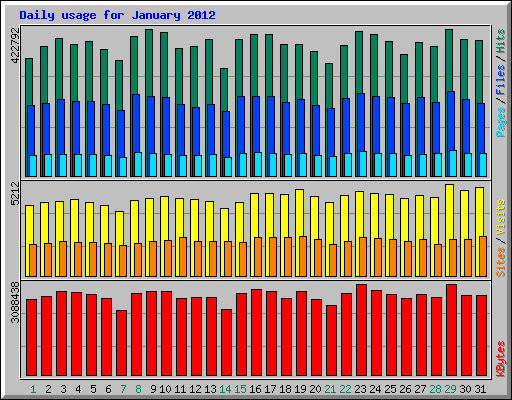Select the red KBytes bar for day 14
The height and width of the screenshot is (400, 512).
(x=226, y=343)
